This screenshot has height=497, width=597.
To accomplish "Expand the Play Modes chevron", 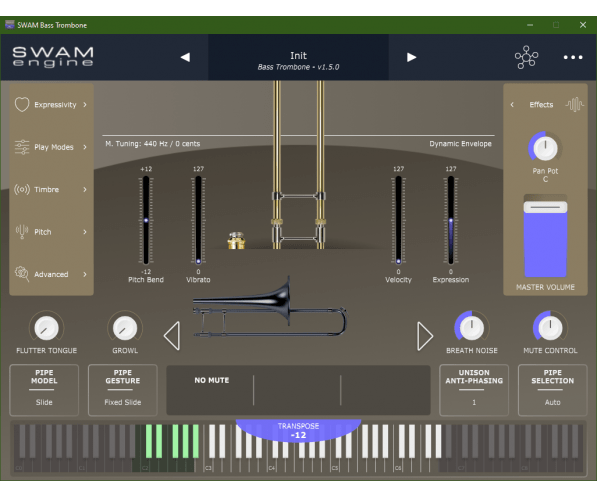I will tap(85, 147).
